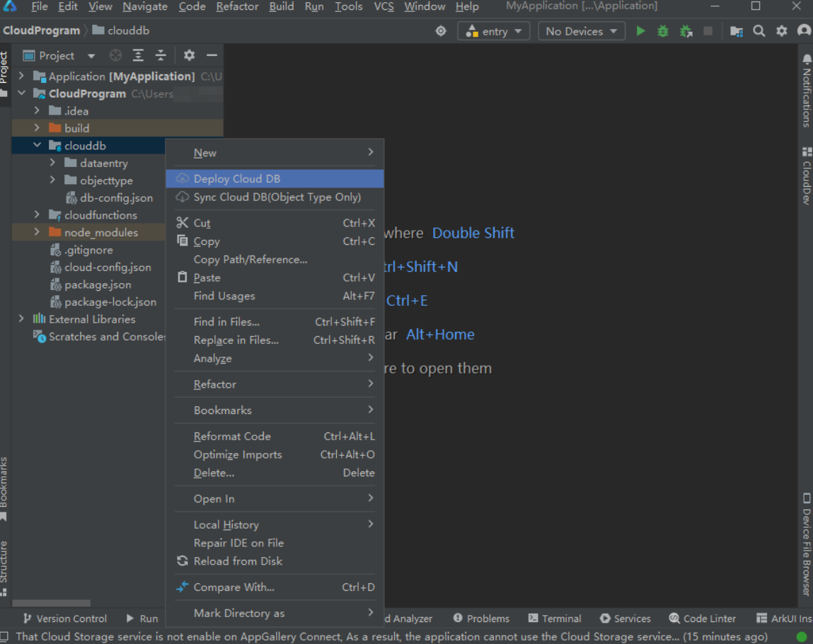Screen dimensions: 813x644
Task: Open Version Control tool window tab
Action: (65, 619)
